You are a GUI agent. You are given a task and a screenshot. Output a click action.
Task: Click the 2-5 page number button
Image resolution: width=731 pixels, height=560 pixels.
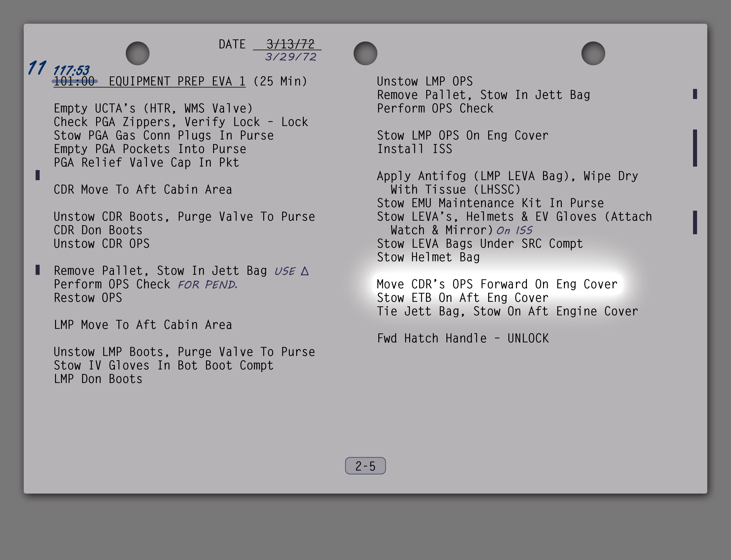point(365,466)
